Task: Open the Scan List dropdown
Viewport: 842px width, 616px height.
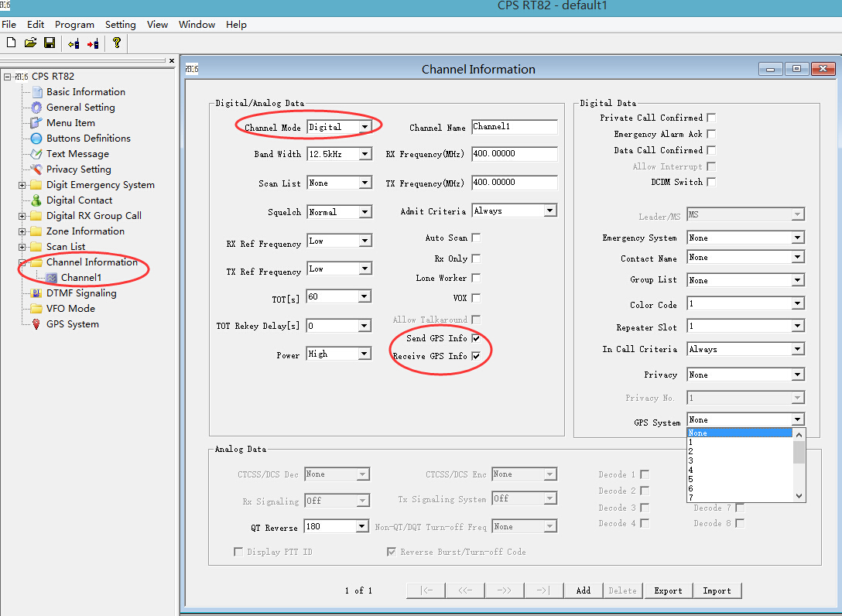Action: pos(365,183)
